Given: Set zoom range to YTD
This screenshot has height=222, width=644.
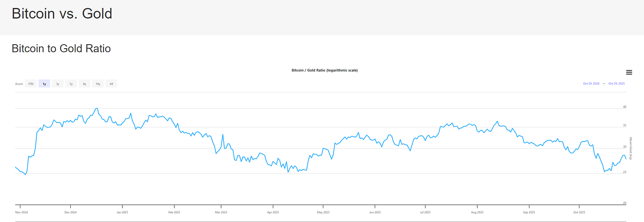Looking at the screenshot, I should coord(31,84).
